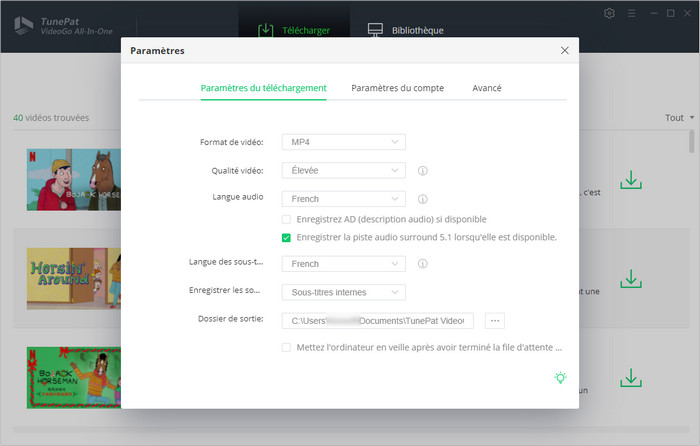Download the Horsin' Around video
The height and width of the screenshot is (446, 700).
click(631, 279)
